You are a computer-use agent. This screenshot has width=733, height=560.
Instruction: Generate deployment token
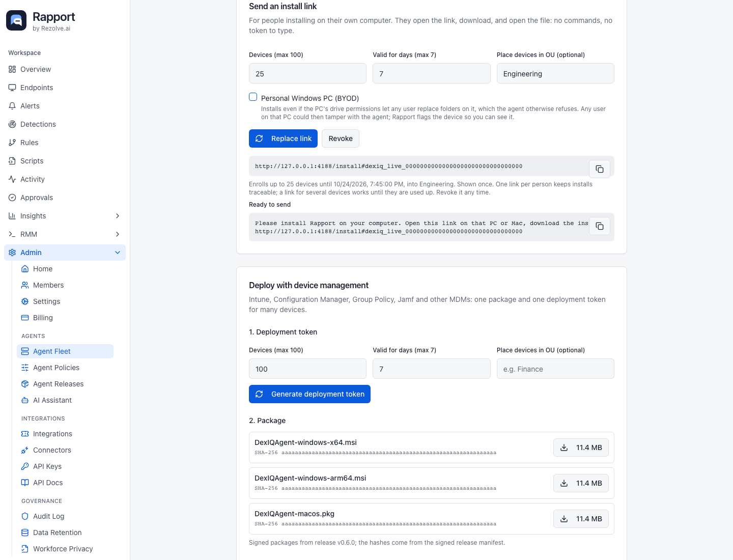click(x=309, y=394)
